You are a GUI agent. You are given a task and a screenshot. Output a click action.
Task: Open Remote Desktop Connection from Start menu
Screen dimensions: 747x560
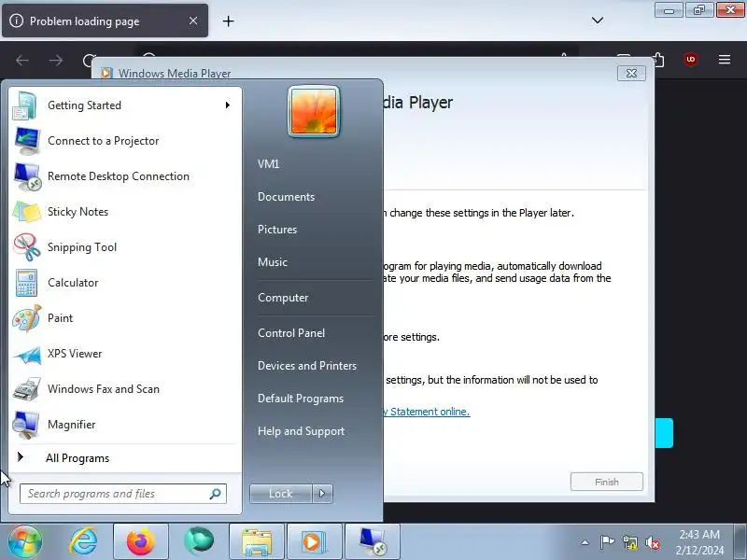125,176
